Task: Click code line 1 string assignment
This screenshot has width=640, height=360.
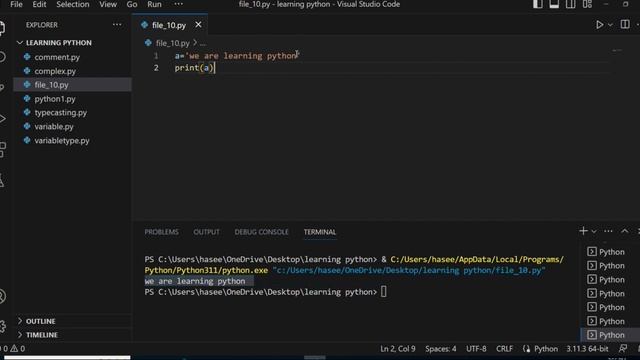Action: [237, 56]
